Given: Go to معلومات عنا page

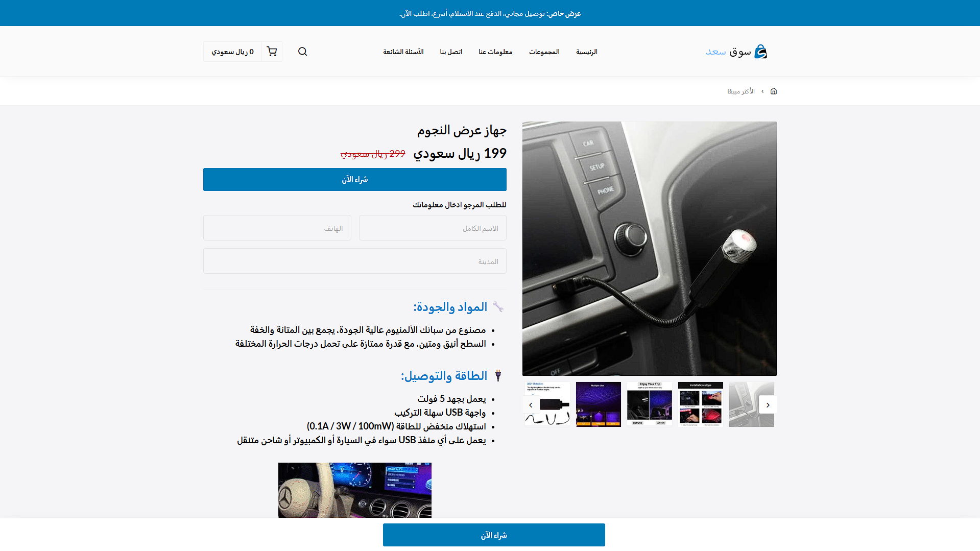Looking at the screenshot, I should (x=495, y=52).
